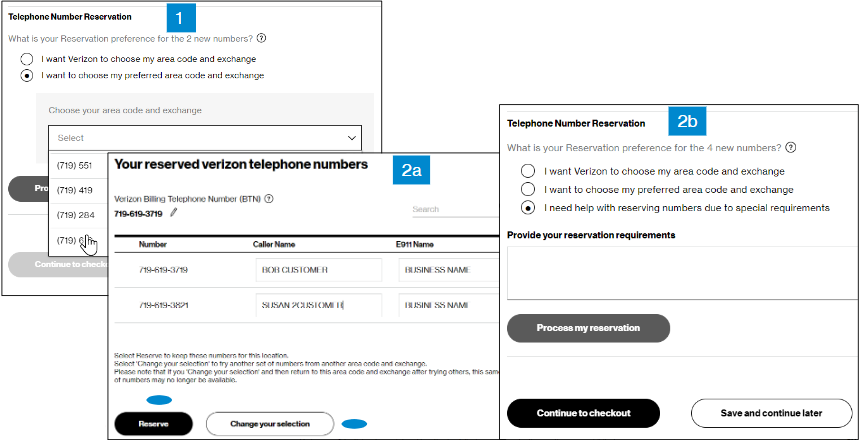Click the chevron arrow on Select dropdown
The height and width of the screenshot is (440, 859).
click(351, 138)
